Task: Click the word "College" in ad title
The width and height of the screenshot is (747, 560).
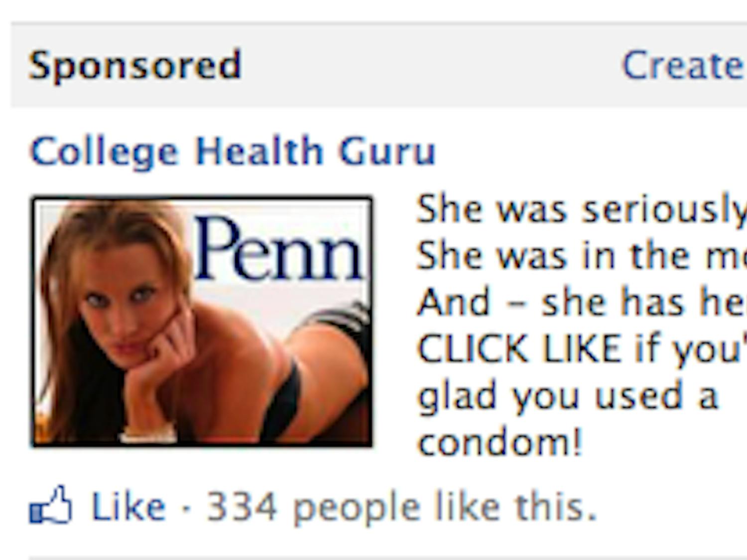Action: point(104,151)
